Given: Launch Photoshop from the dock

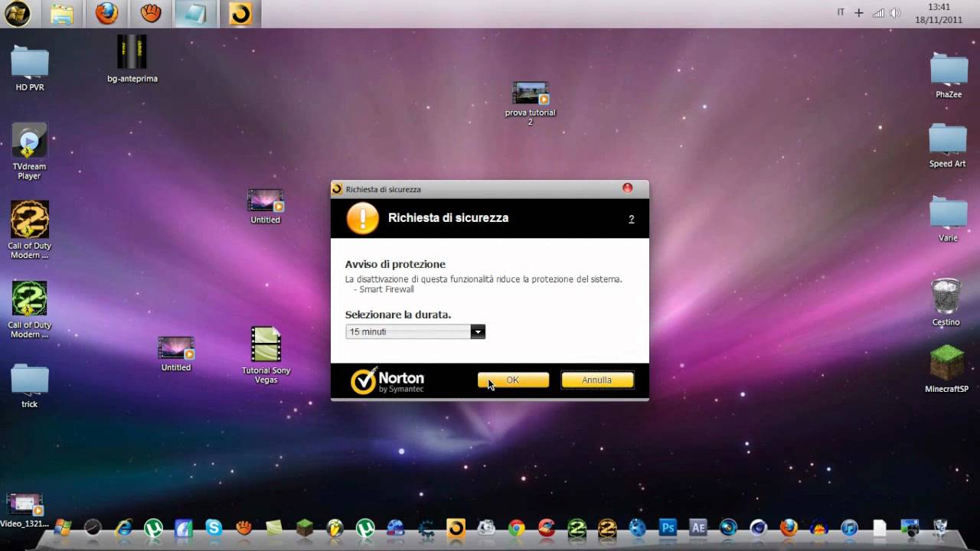Looking at the screenshot, I should [668, 527].
